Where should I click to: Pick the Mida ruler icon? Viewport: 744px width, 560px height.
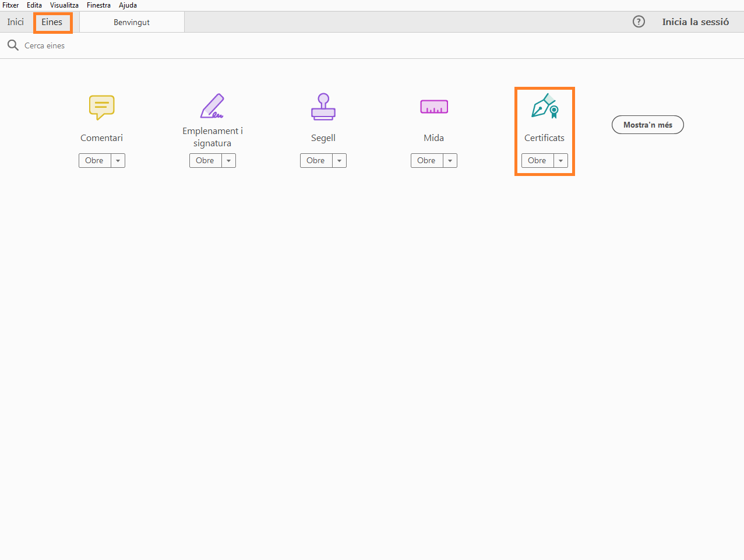pyautogui.click(x=434, y=107)
